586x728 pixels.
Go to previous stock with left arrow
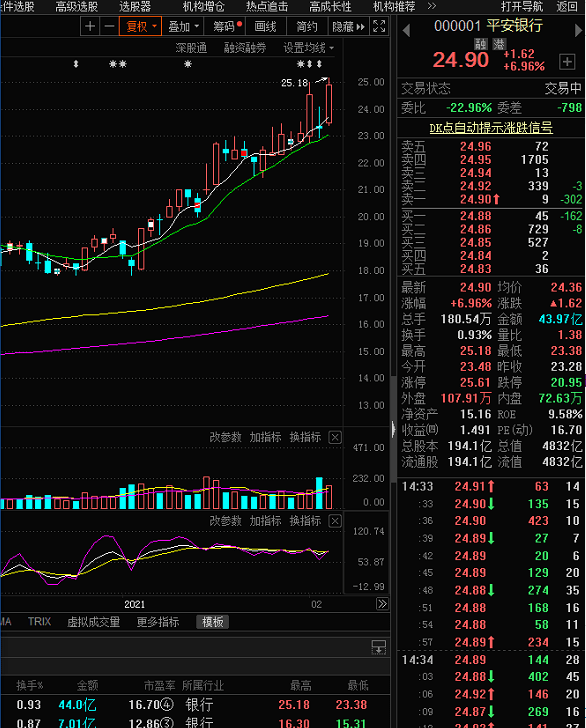point(406,31)
